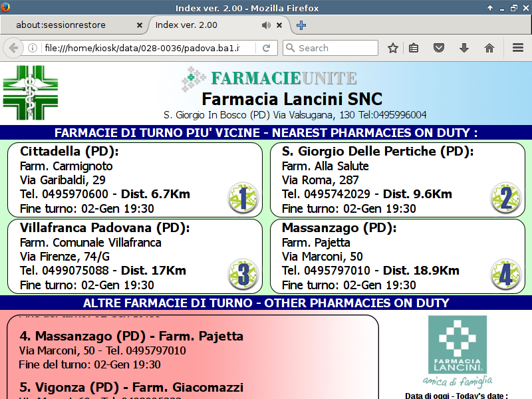Select the Index ver. 2.00 tab
532x399 pixels.
[x=199, y=25]
